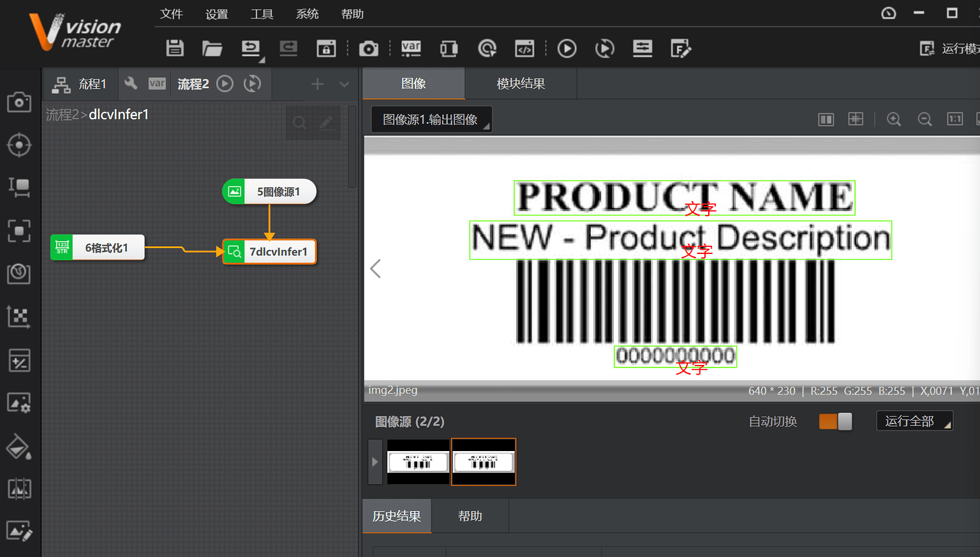Click the save file icon in toolbar
980x557 pixels.
tap(175, 48)
